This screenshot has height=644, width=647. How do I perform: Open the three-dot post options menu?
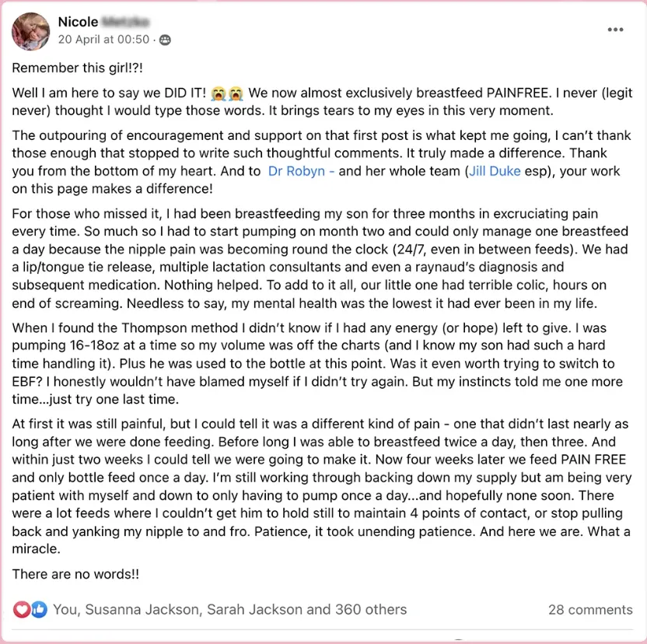615,30
